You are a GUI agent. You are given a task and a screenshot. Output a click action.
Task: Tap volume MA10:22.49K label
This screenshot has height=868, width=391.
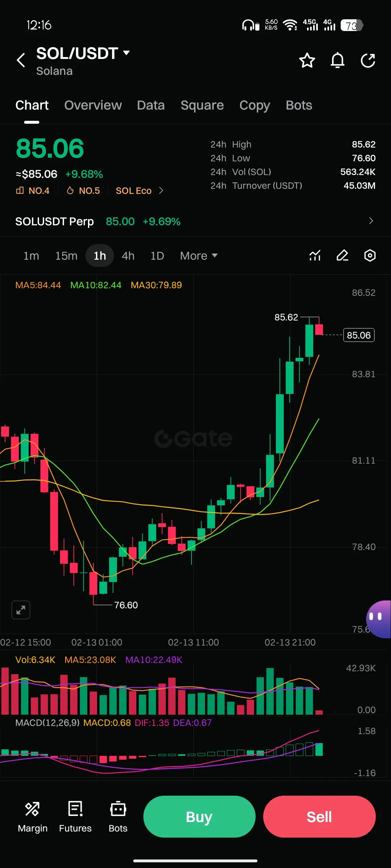point(154,660)
